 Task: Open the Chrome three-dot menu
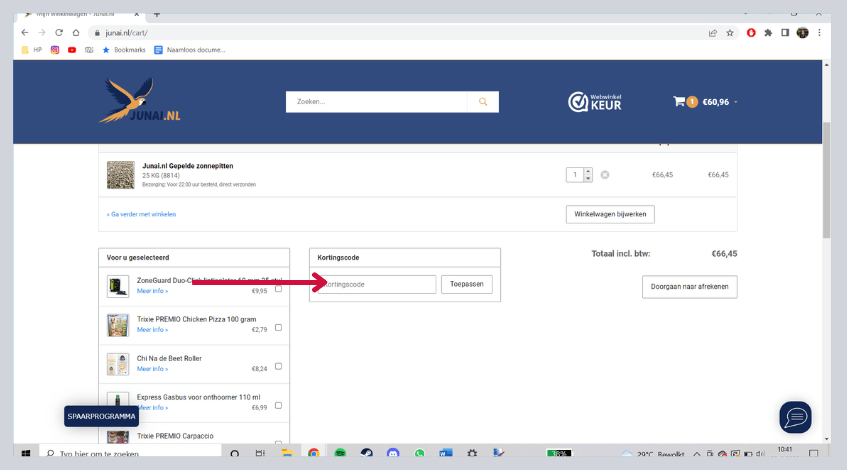click(820, 32)
